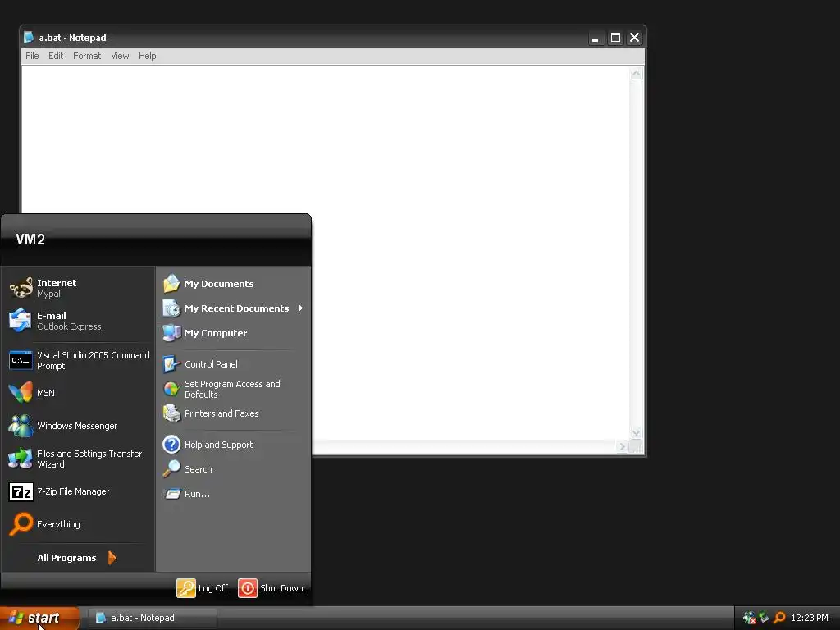Click My Recent Documents icon
This screenshot has height=630, width=840.
tap(171, 308)
